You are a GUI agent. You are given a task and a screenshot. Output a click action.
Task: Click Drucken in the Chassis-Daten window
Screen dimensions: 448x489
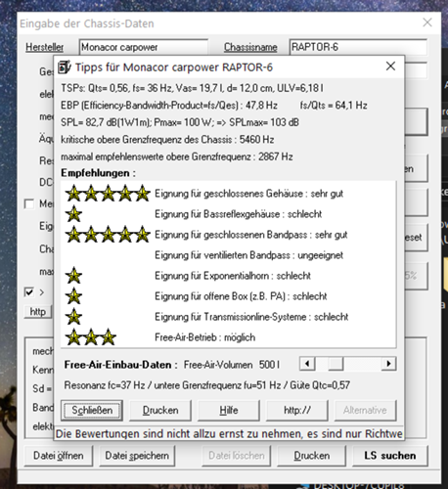[312, 456]
